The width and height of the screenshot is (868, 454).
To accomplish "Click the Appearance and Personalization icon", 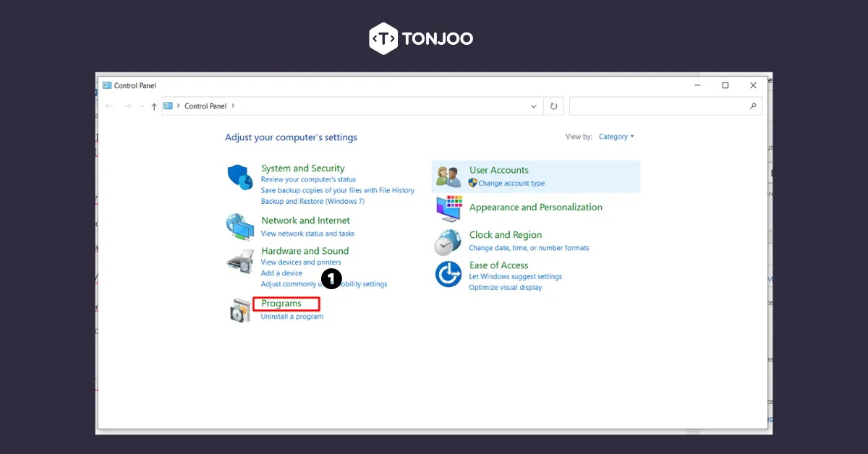I will (448, 209).
